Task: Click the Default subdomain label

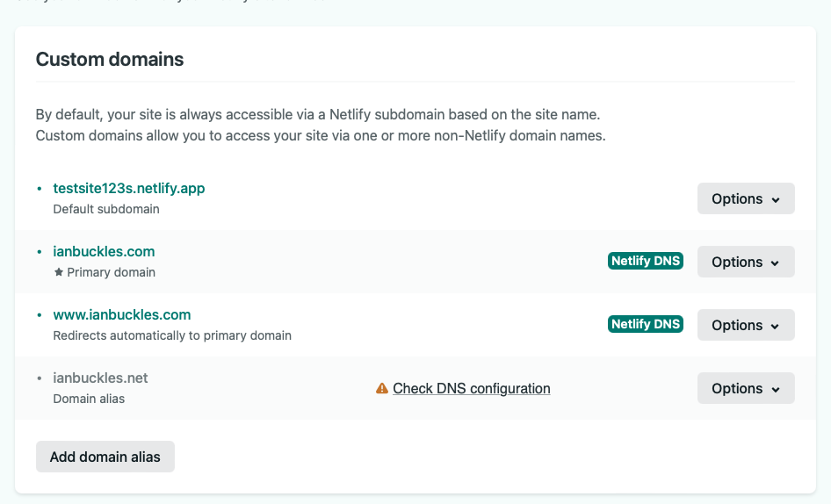Action: coord(106,209)
